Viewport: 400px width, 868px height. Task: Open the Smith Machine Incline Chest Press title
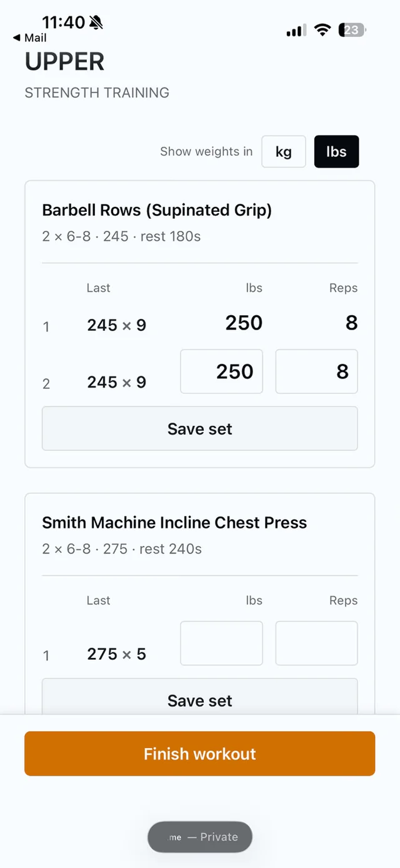pos(174,523)
